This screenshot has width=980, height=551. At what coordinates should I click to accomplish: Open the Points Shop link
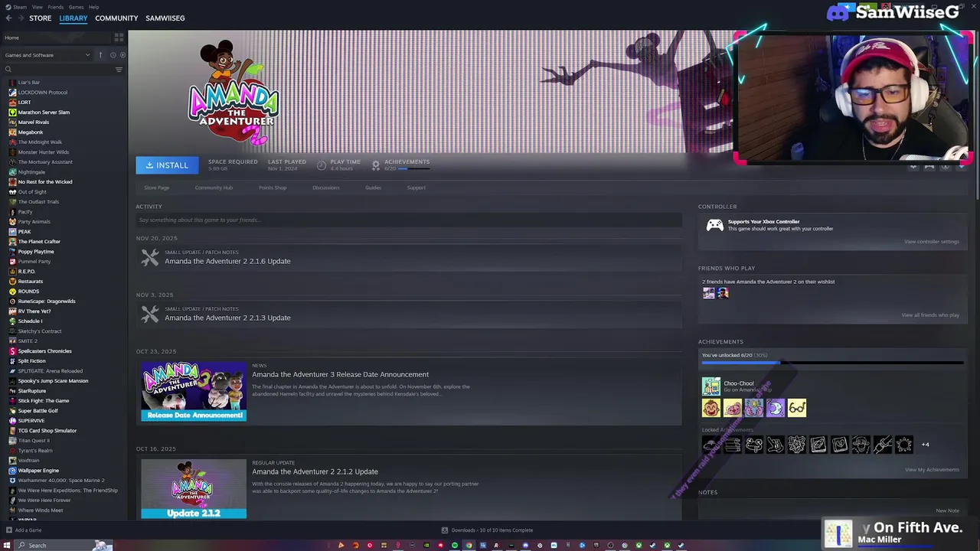tap(273, 187)
